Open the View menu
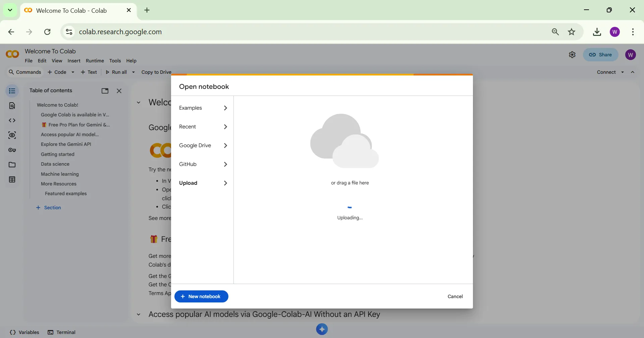Viewport: 644px width, 338px height. point(57,61)
